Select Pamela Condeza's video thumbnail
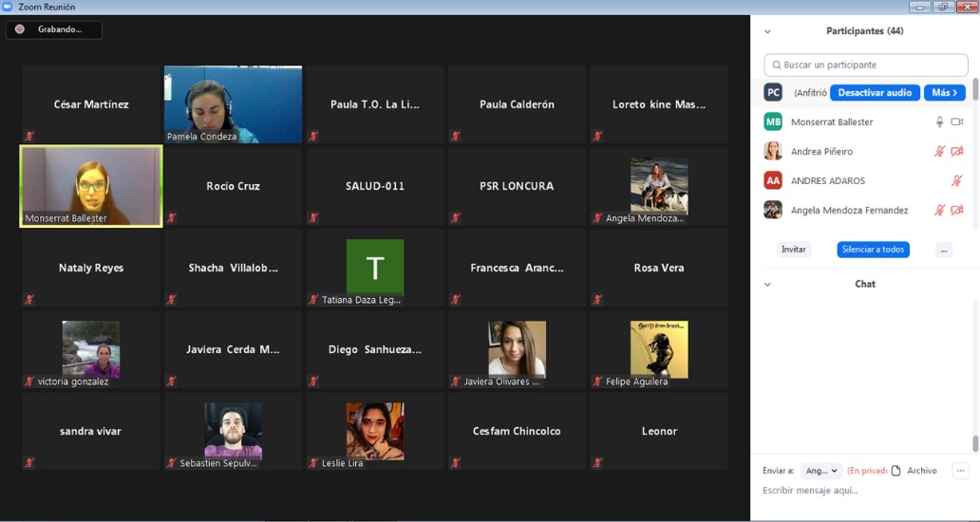 pyautogui.click(x=233, y=104)
